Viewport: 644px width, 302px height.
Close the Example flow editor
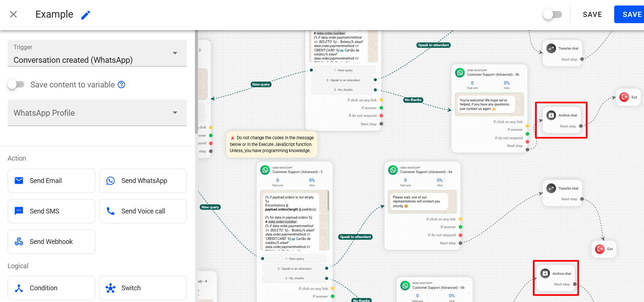click(14, 14)
